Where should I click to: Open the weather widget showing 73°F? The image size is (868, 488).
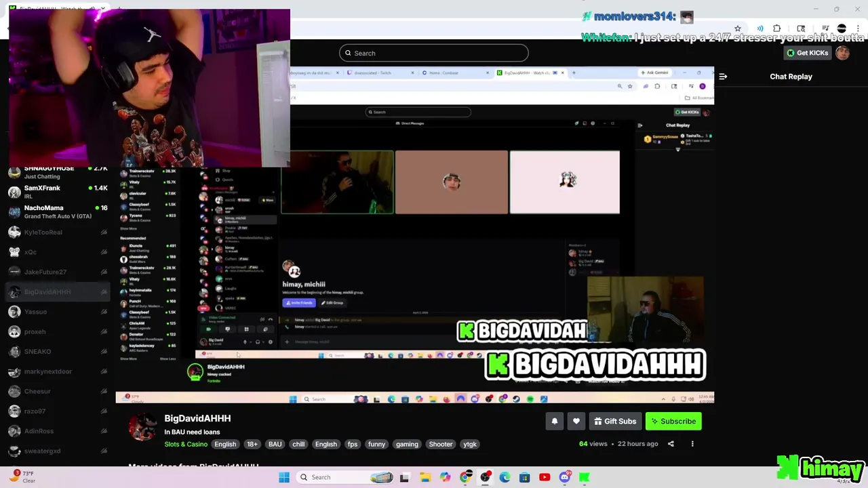[22, 477]
